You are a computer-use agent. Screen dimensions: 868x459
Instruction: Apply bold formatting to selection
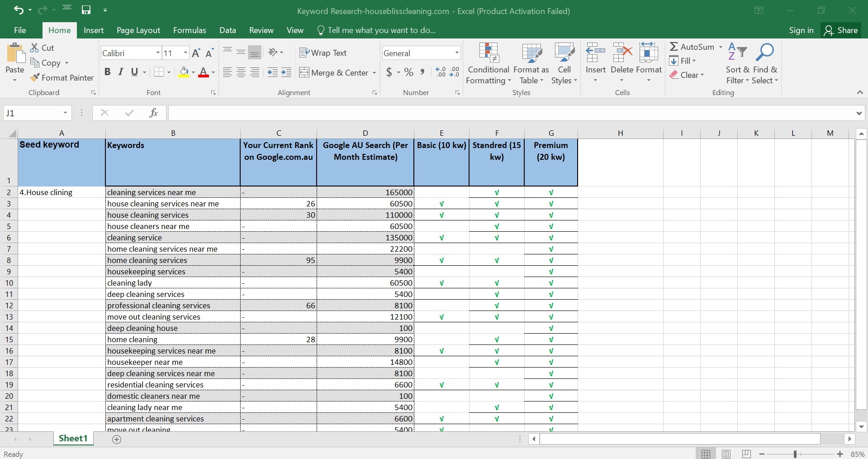[107, 72]
